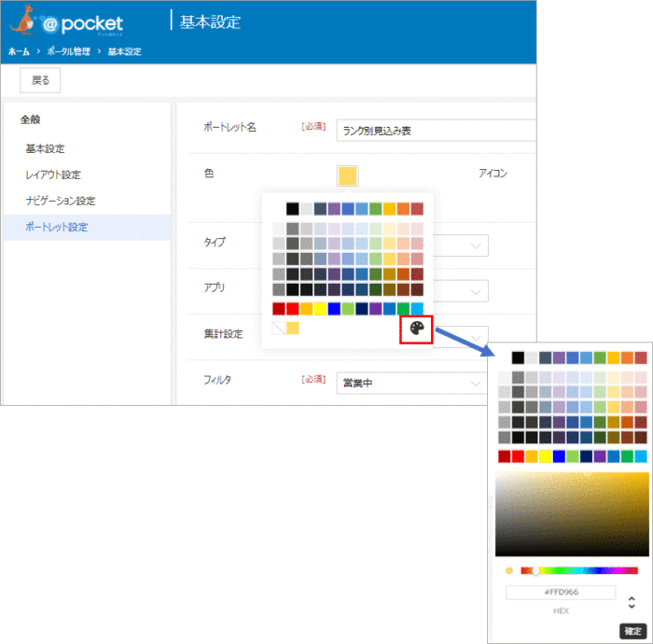The height and width of the screenshot is (644, 653).
Task: Confirm the color with the 確定 button
Action: coord(633,631)
